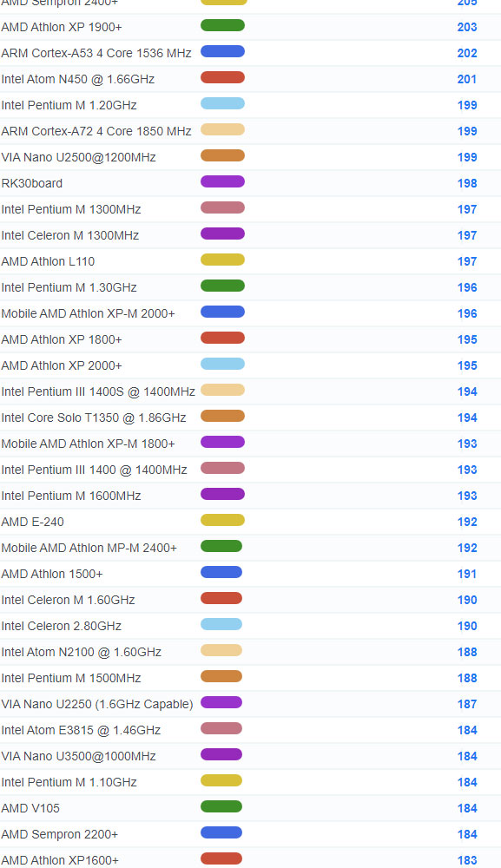Click score 187 for VIA Nano U2250
The height and width of the screenshot is (868, 501).
(467, 704)
